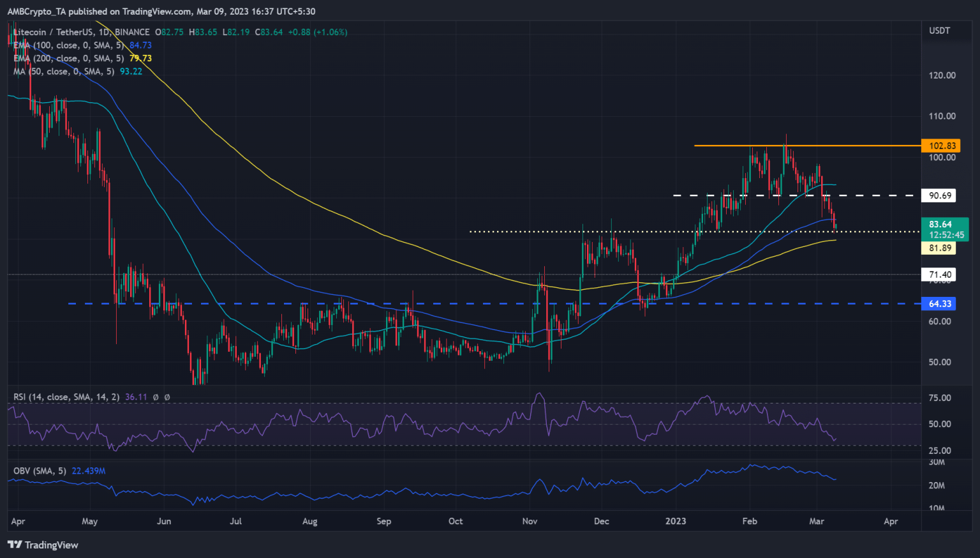Click the Mar label on the time axis
This screenshot has width=980, height=558.
coord(817,521)
